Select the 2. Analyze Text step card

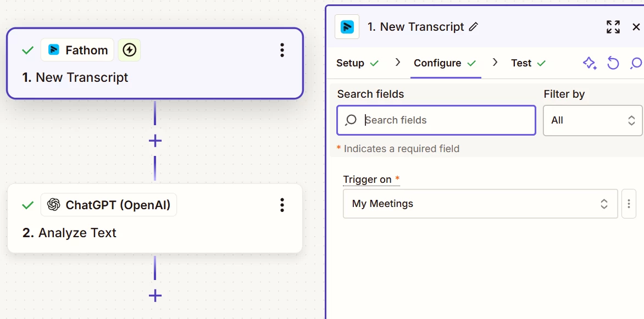[155, 218]
